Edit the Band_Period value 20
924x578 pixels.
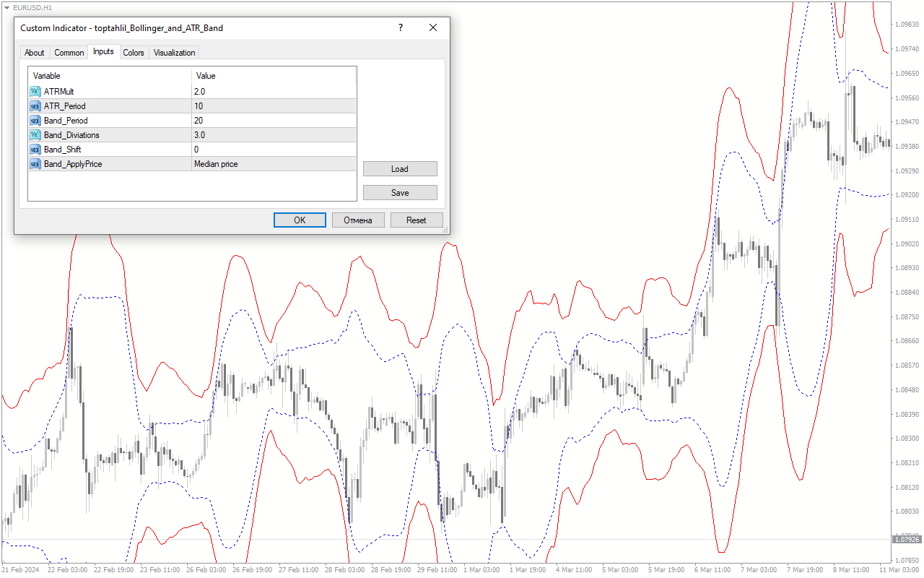274,121
